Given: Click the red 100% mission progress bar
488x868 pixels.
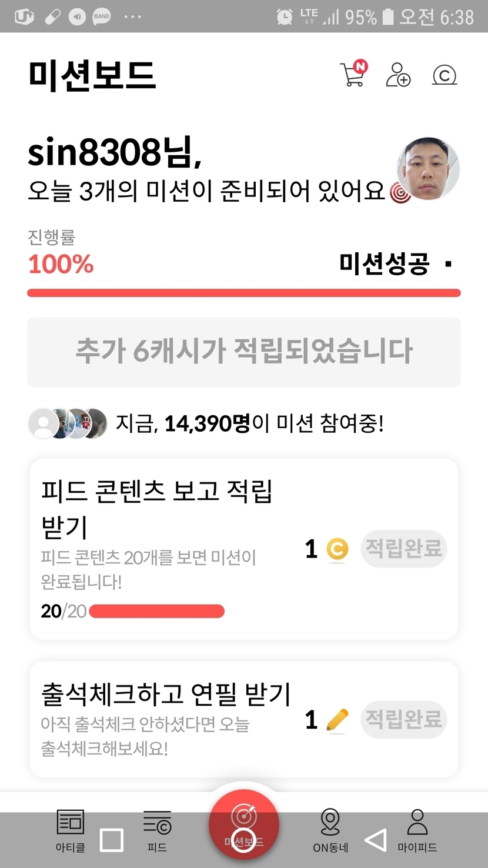Looking at the screenshot, I should tap(243, 293).
